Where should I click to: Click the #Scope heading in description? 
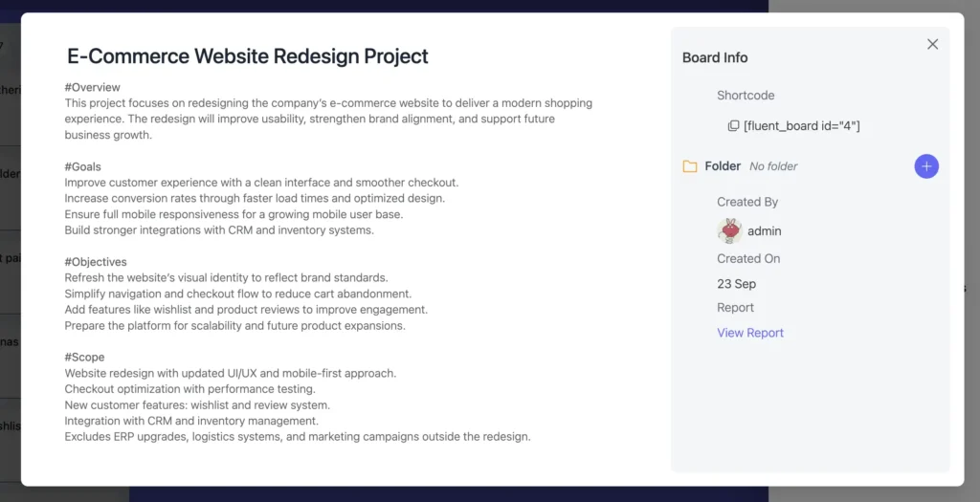pos(86,357)
